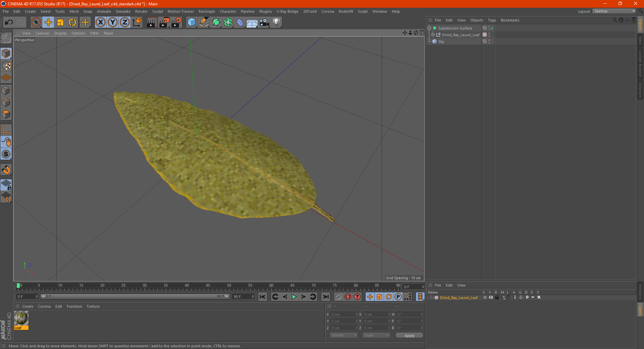Open the Sculpt menu
Viewport: 644px width, 349px height.
pos(157,11)
